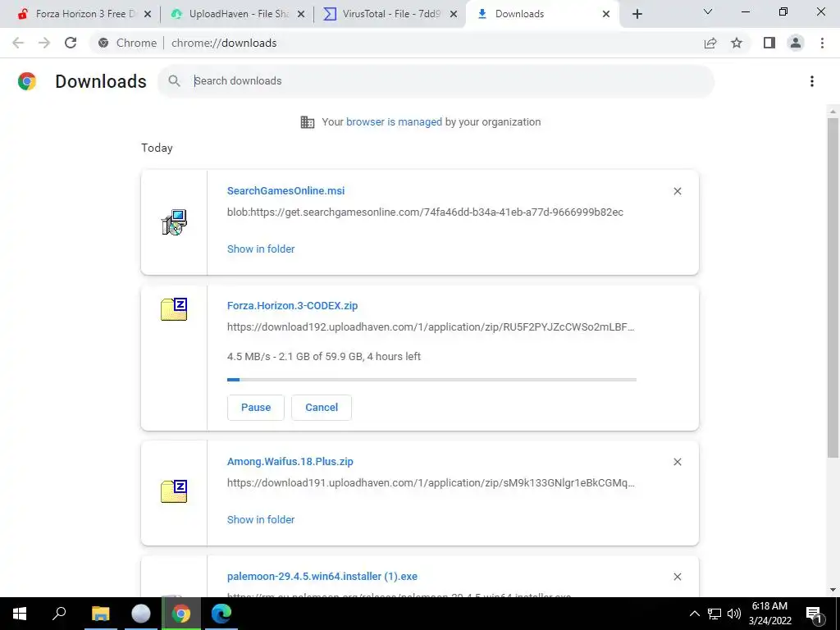Open the notification center icon

(x=815, y=614)
